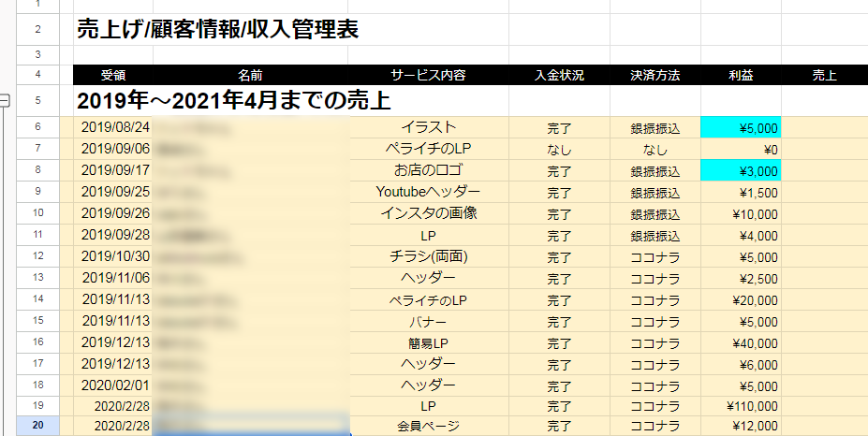Select the LP service cell in row 11
The width and height of the screenshot is (868, 436).
pyautogui.click(x=428, y=235)
